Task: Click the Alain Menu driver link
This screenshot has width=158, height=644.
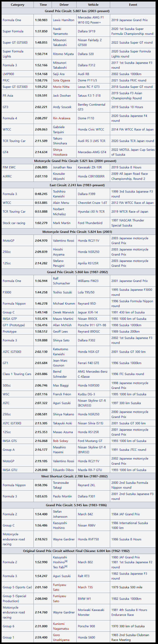Action: [x=61, y=203]
